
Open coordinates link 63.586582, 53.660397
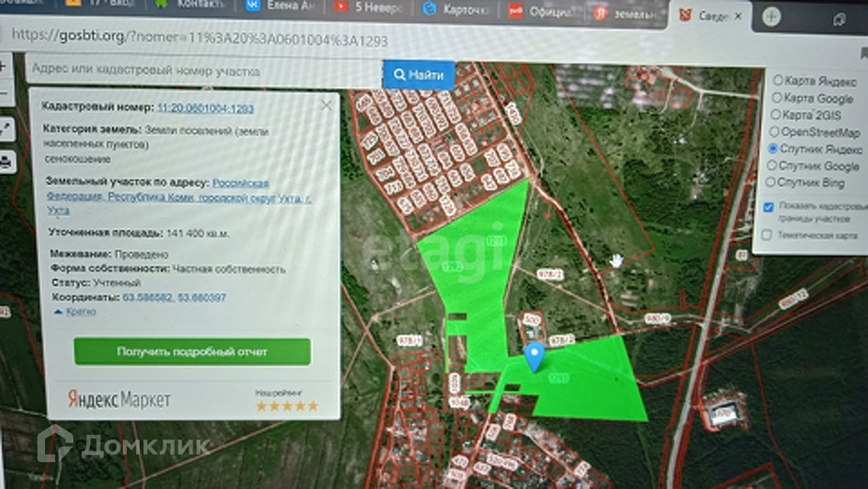tap(174, 297)
